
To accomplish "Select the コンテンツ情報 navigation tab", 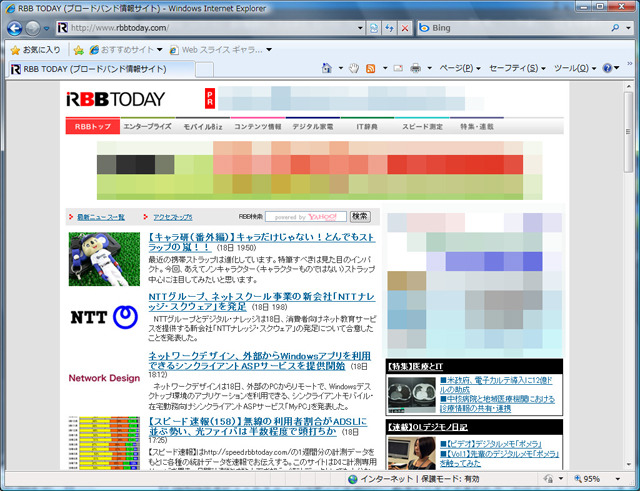I will click(x=258, y=127).
